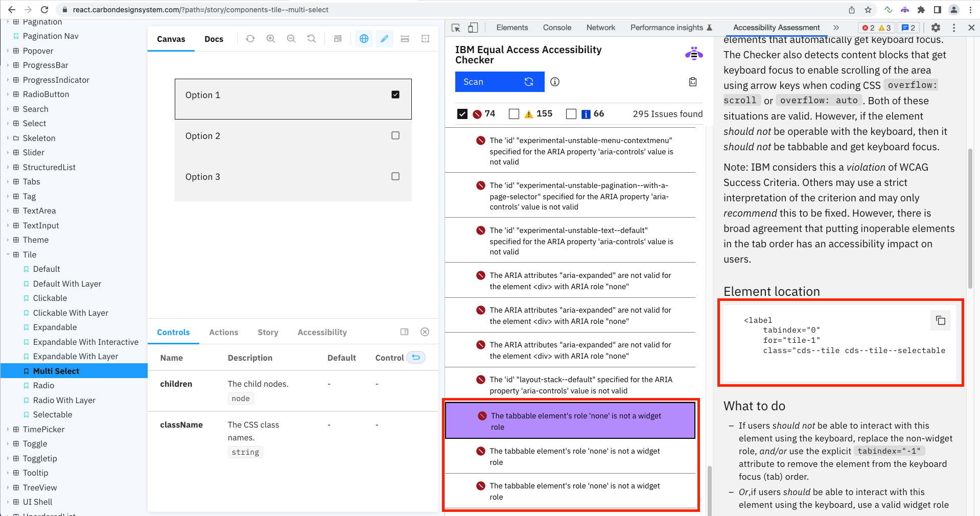The height and width of the screenshot is (516, 980).
Task: Open the backgrounds globe icon
Action: pos(363,38)
